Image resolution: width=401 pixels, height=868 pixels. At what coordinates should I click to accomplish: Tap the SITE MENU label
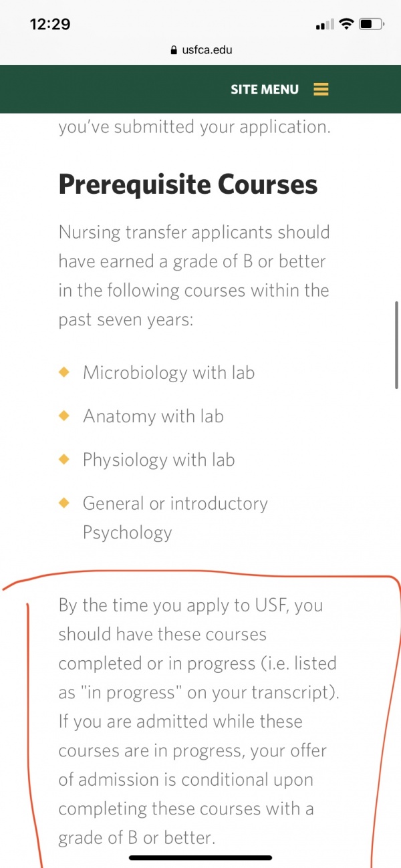[265, 90]
